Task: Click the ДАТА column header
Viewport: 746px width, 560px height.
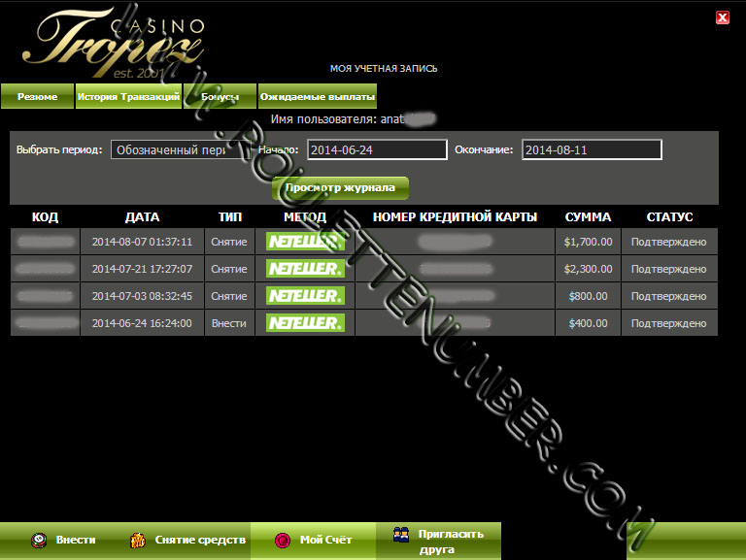Action: click(142, 217)
